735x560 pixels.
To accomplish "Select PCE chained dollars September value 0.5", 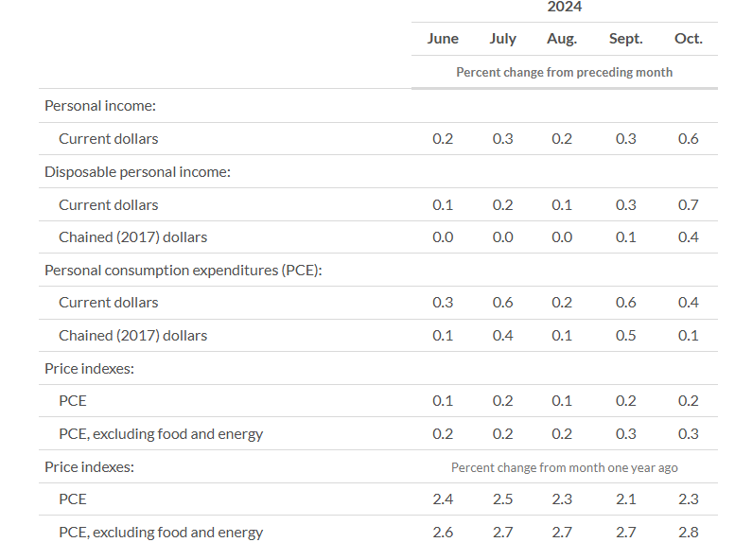I will pos(625,336).
